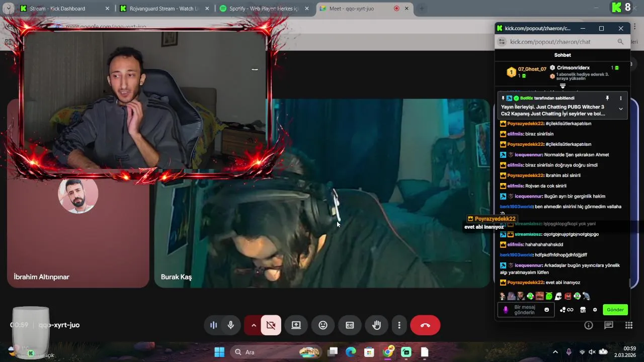Turn the camera back on in Meet
Image resolution: width=644 pixels, height=362 pixels.
pyautogui.click(x=271, y=325)
